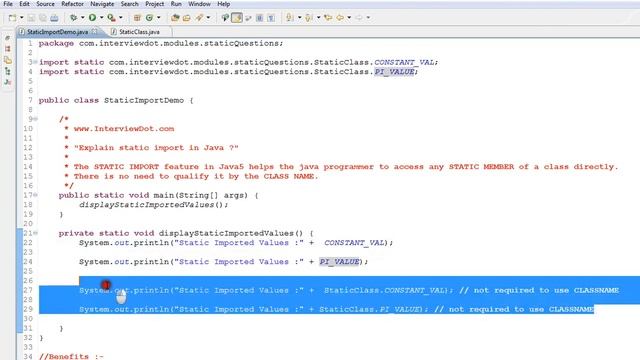The image size is (640, 360).
Task: Click PI_VALUE in println on line 24
Action: [339, 262]
